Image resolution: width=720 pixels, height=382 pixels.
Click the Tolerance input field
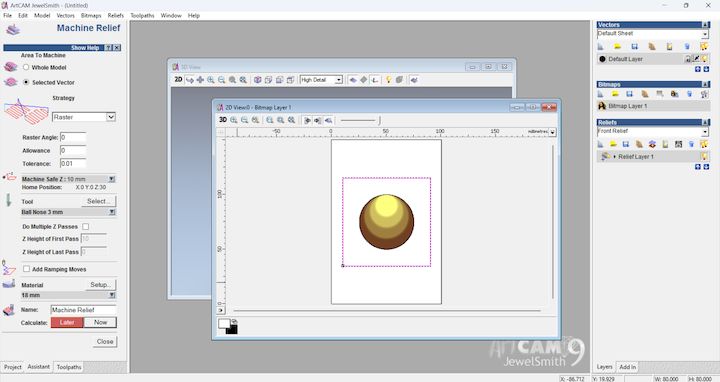[73, 163]
